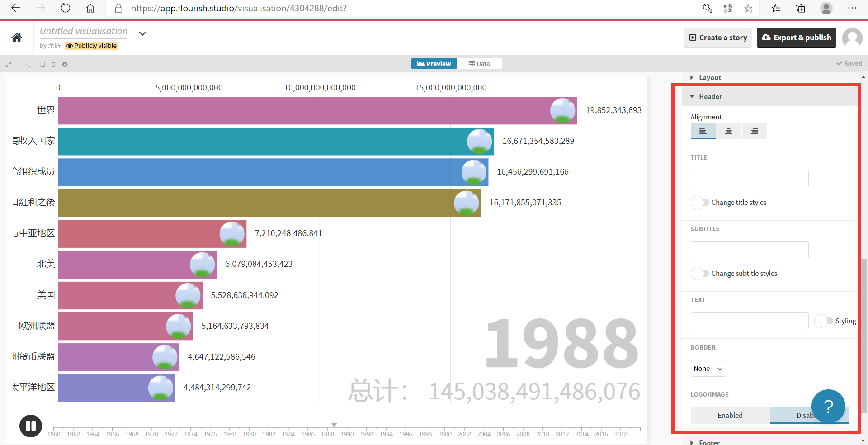The width and height of the screenshot is (868, 445).
Task: Click the 欧洲联盟 bar in the chart
Action: click(125, 326)
